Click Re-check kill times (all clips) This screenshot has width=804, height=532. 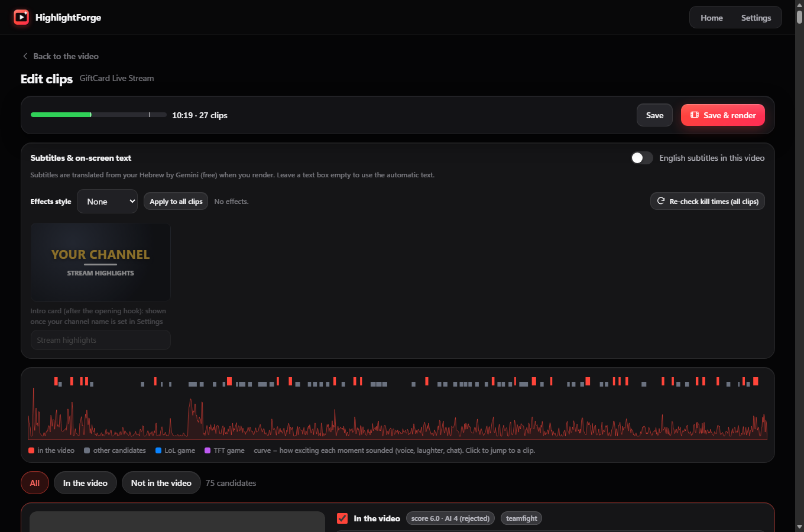[708, 201]
